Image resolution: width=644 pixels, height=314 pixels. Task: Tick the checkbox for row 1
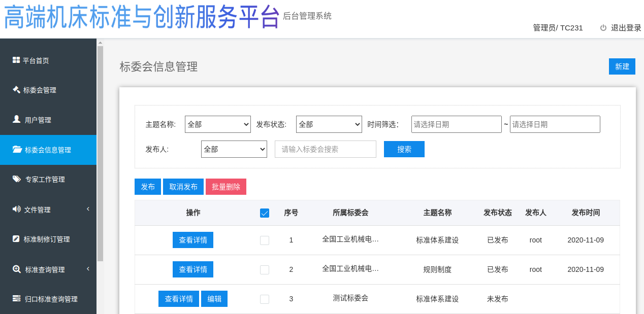tap(265, 240)
